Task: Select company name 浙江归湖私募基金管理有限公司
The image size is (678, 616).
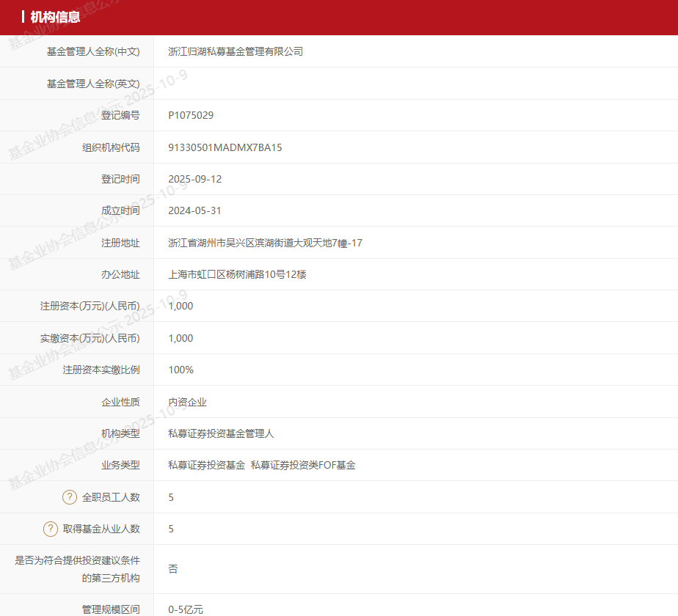Action: (236, 51)
